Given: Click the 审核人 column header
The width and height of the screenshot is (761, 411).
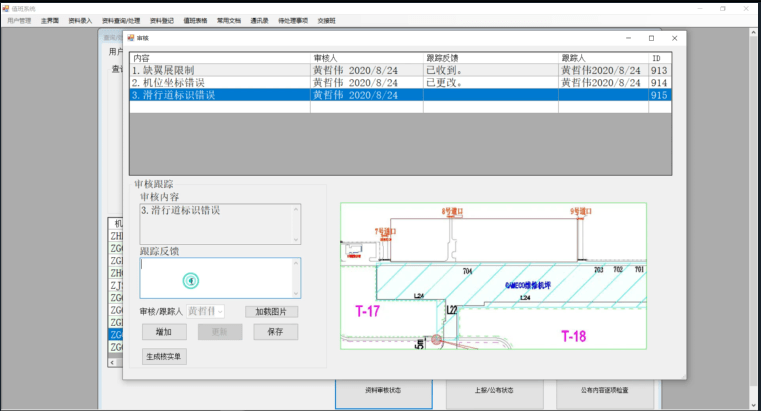Looking at the screenshot, I should pos(366,58).
